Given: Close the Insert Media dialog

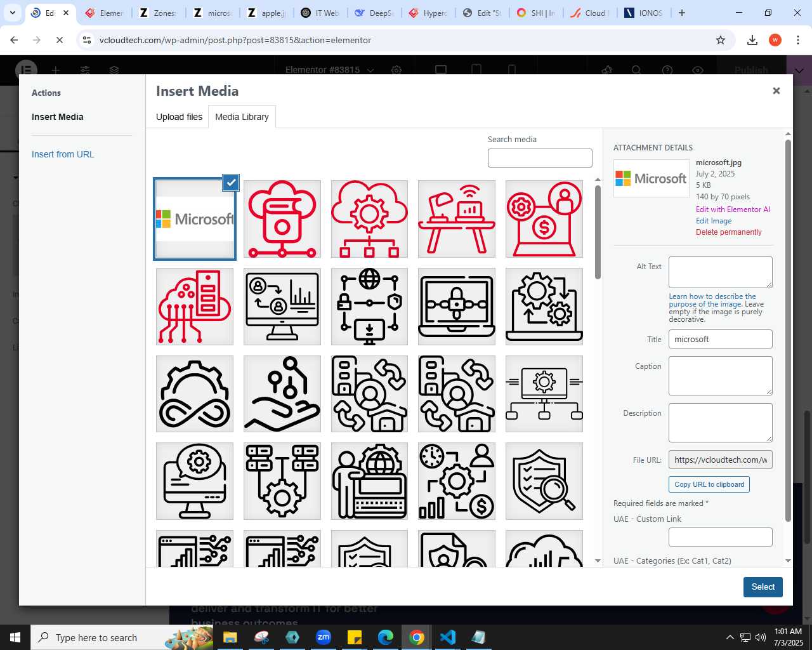Looking at the screenshot, I should 776,91.
